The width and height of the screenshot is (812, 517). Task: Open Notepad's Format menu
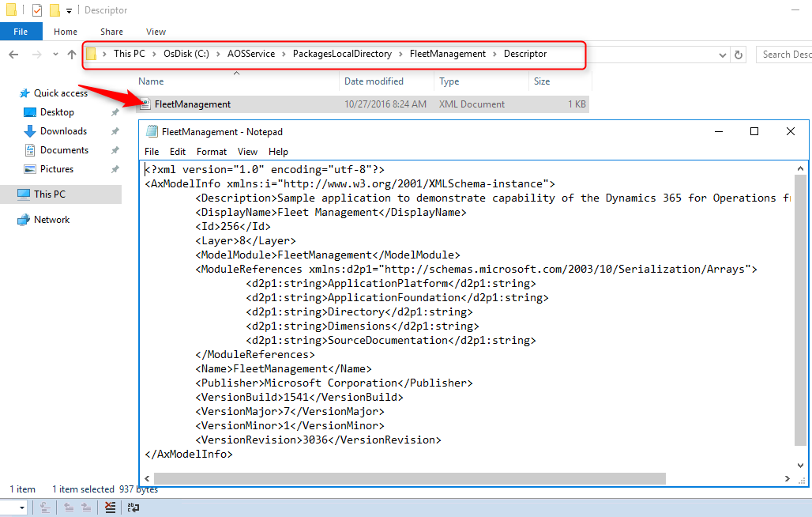click(212, 152)
